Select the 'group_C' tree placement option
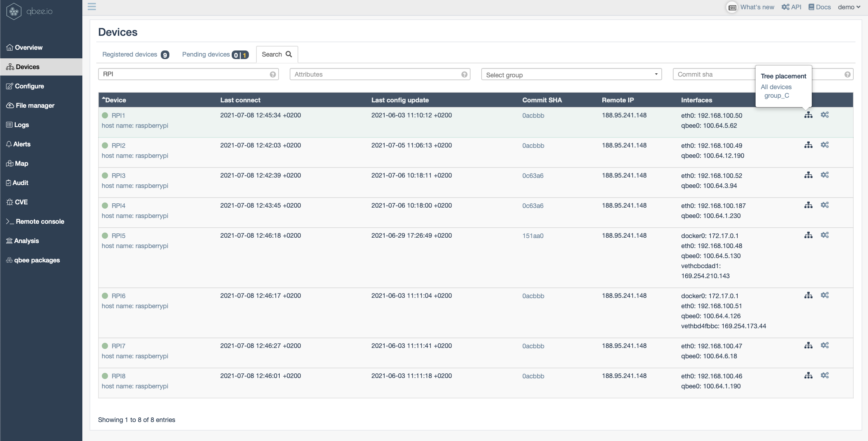This screenshot has height=441, width=868. click(776, 95)
